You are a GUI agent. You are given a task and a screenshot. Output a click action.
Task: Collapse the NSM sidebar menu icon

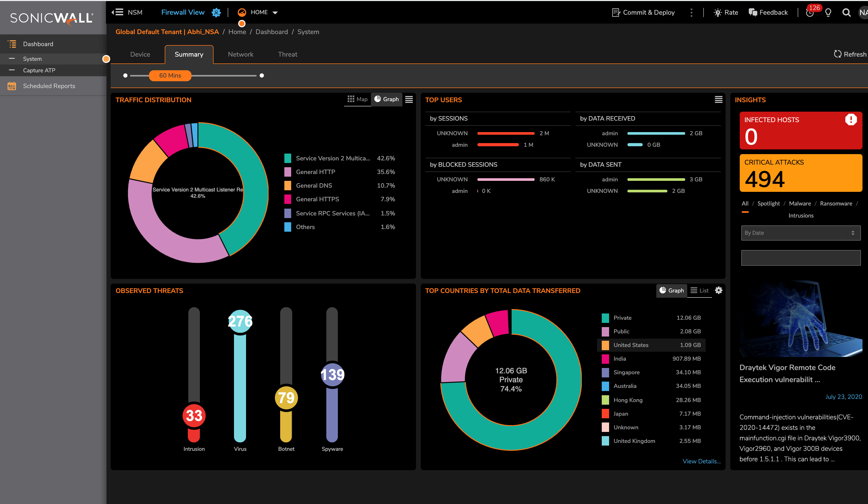point(118,12)
